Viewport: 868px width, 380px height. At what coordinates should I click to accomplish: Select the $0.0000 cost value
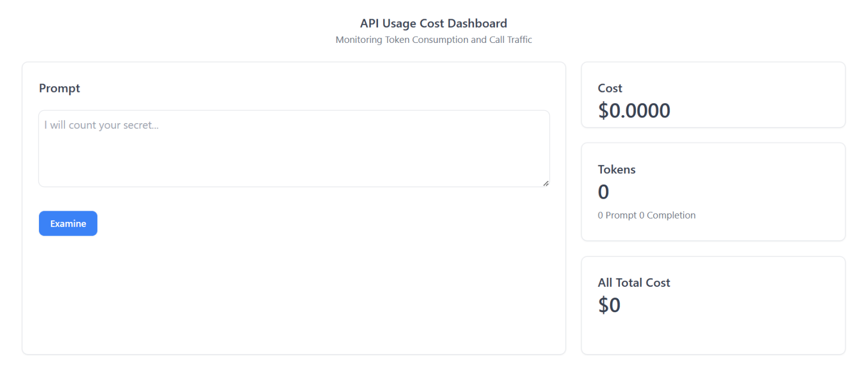[x=634, y=111]
